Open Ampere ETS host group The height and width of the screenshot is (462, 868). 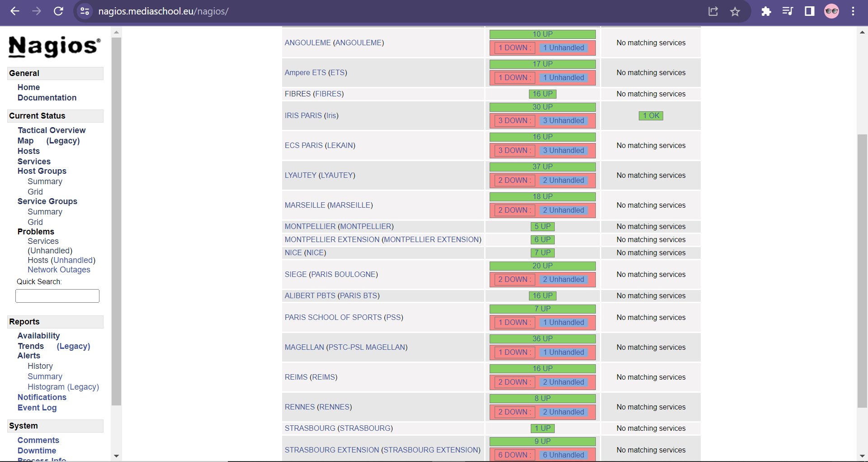pyautogui.click(x=305, y=72)
